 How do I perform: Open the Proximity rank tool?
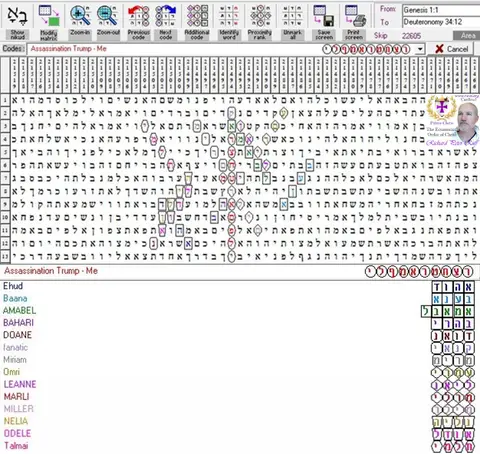[260, 21]
